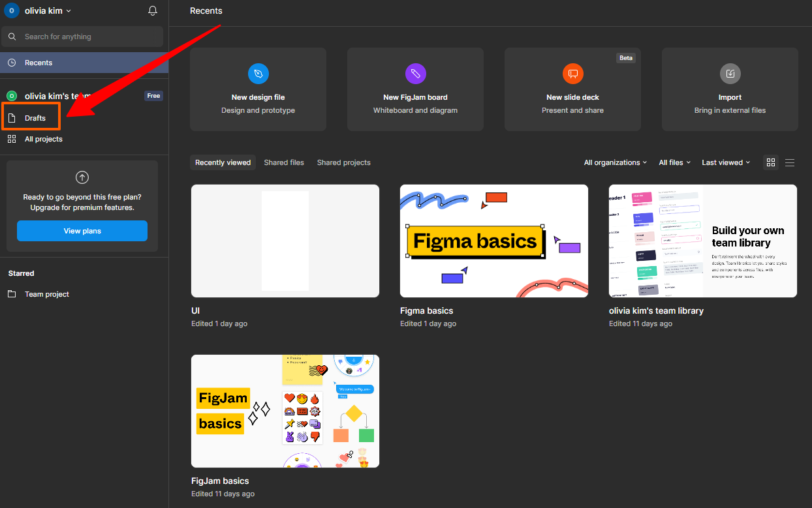Screen dimensions: 812x508
Task: Click the Figma basics file title
Action: tap(426, 311)
